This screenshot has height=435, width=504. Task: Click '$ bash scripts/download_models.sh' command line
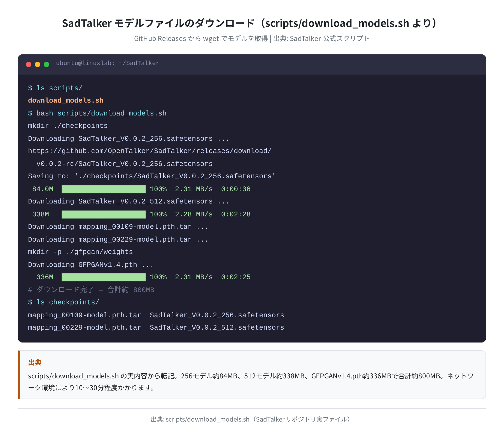point(97,113)
